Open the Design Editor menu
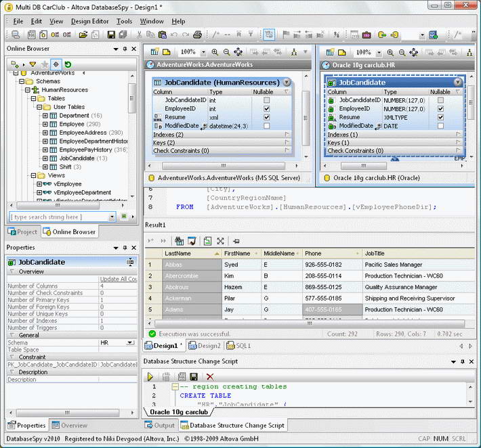The width and height of the screenshot is (481, 448). 90,21
